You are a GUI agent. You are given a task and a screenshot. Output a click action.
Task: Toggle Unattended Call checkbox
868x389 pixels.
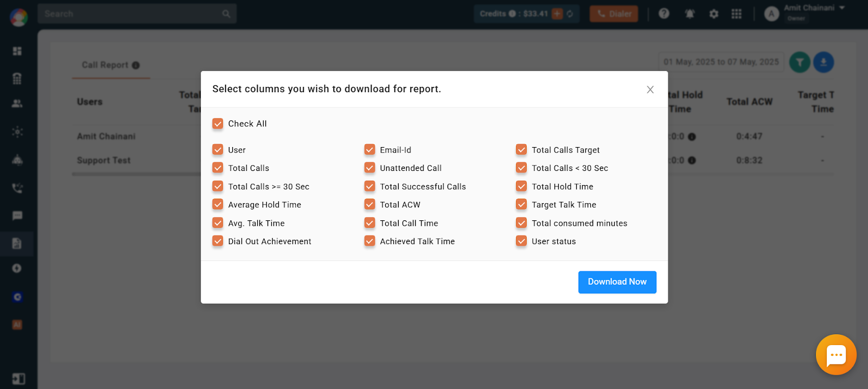(369, 168)
